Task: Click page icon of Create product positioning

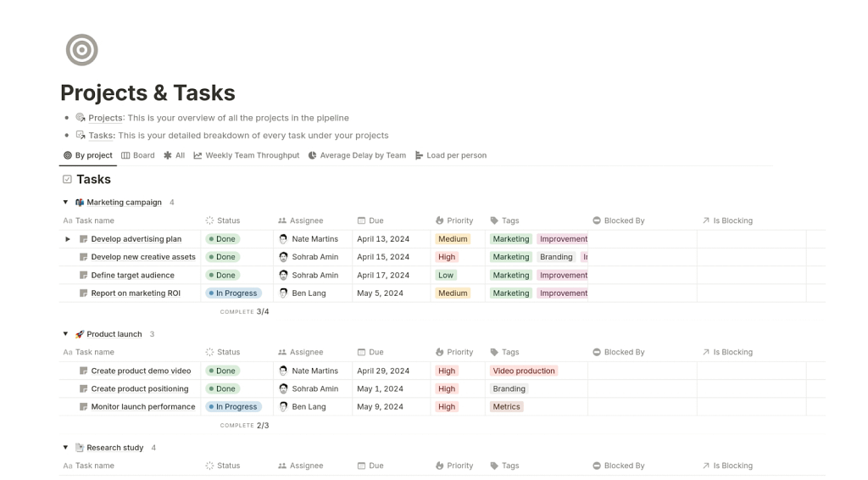Action: tap(84, 388)
